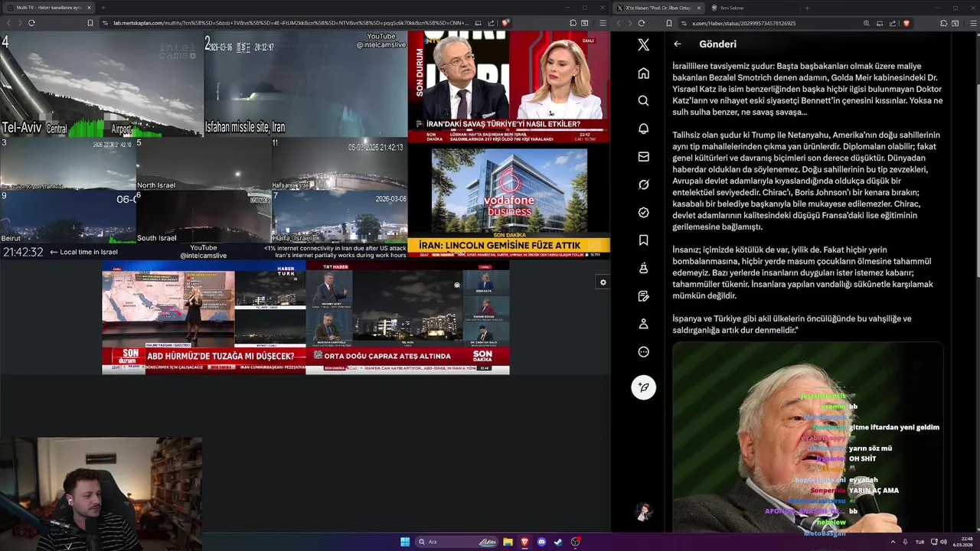Open Notifications bell icon on X
980x551 pixels.
click(643, 129)
